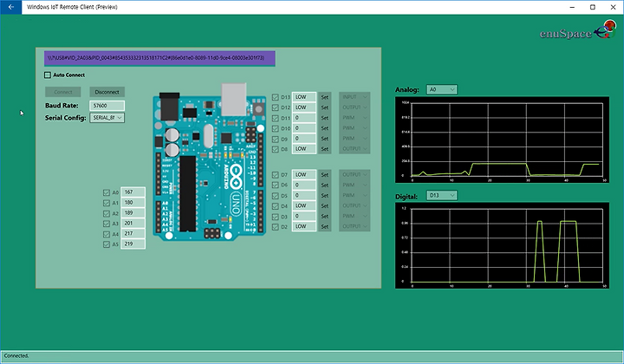Open the D7 OUTPUT mode dropdown
624x364 pixels.
pyautogui.click(x=354, y=175)
